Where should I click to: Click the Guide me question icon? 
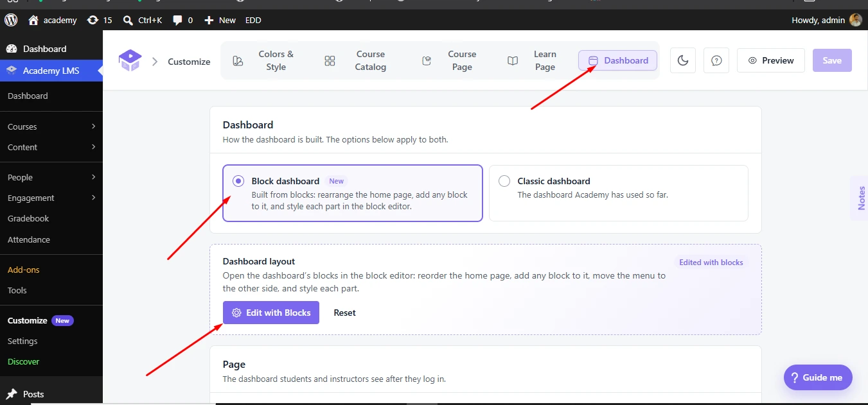794,377
